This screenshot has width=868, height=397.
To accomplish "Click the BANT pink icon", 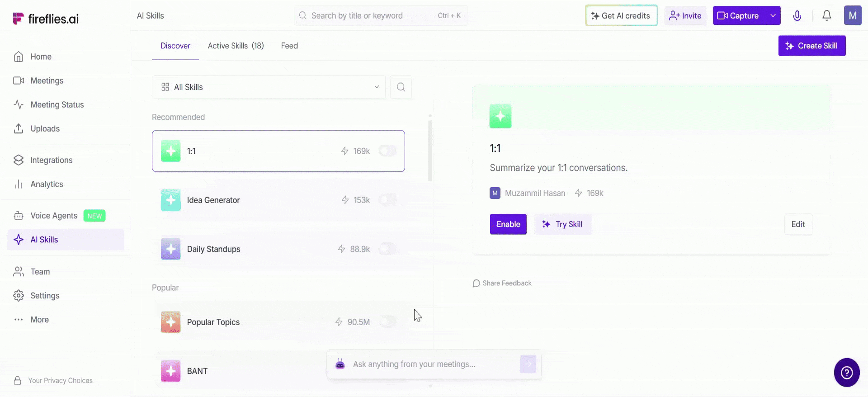I will pyautogui.click(x=170, y=371).
